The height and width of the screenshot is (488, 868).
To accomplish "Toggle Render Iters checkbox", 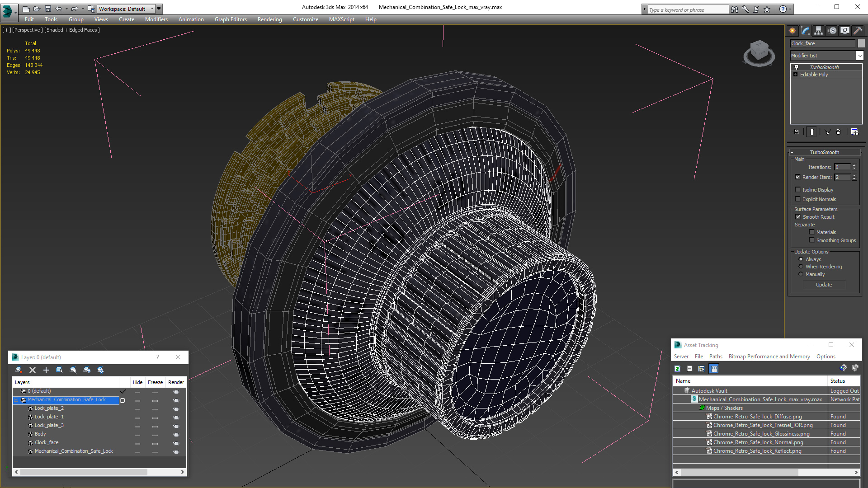I will [x=798, y=177].
